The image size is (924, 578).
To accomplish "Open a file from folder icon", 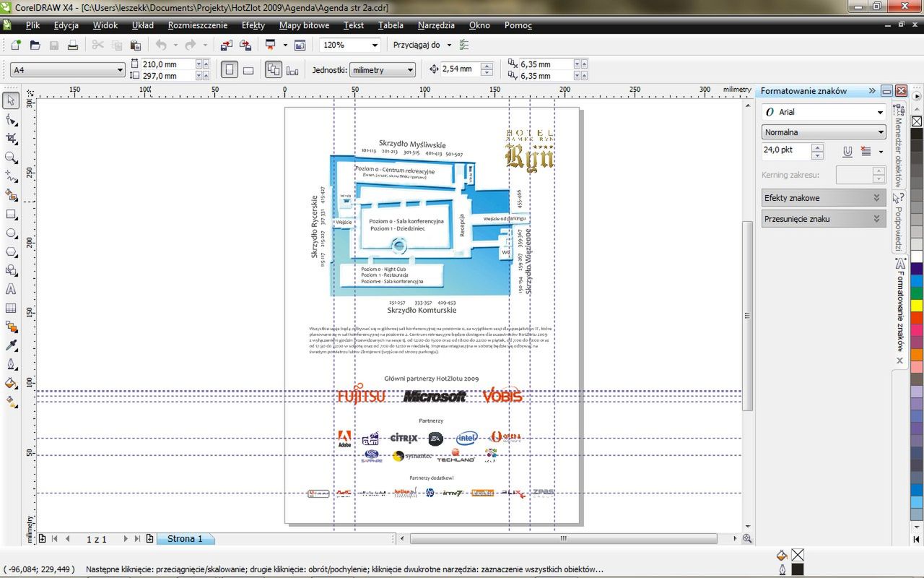I will point(35,45).
